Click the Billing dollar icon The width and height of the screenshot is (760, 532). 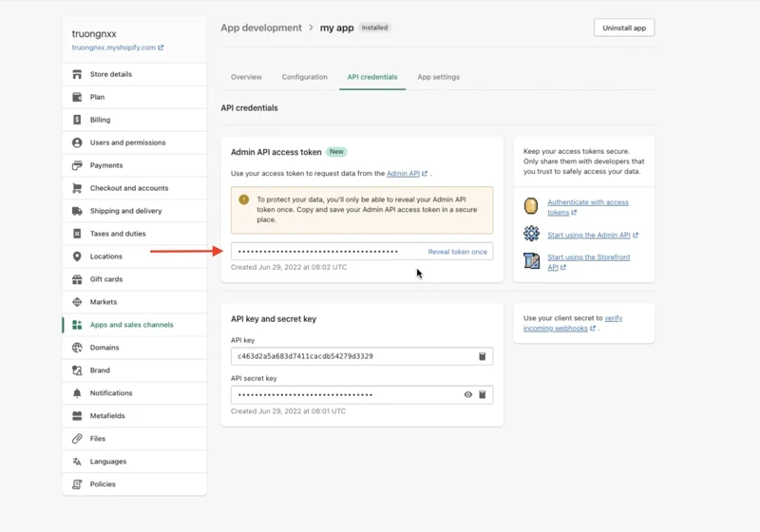77,120
